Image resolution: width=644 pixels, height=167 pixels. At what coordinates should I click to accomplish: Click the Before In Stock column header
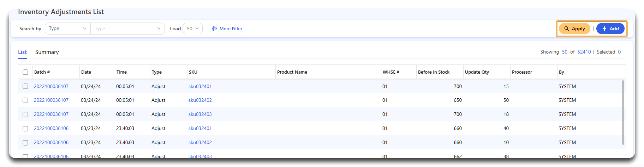click(x=434, y=72)
